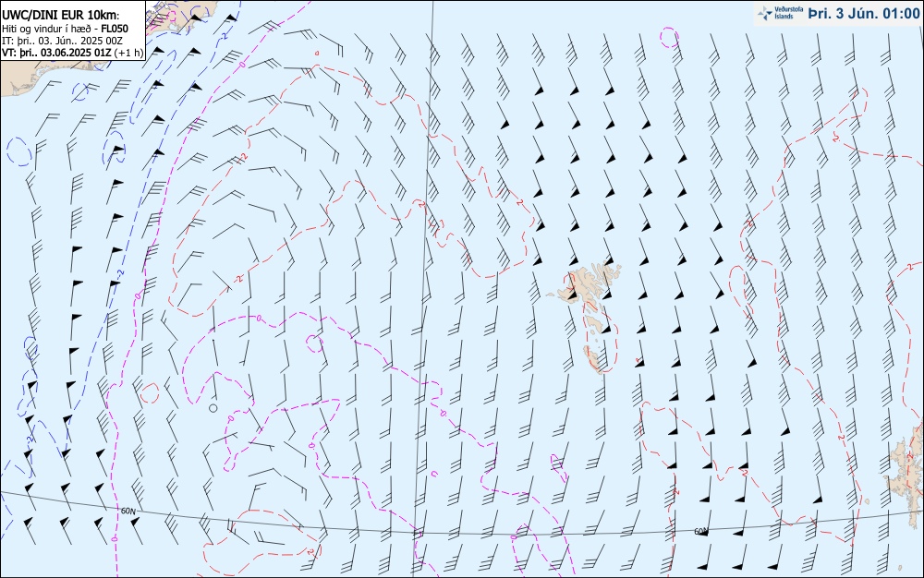Click the Veðurstofa Íslands logo
The width and height of the screenshot is (924, 578).
(x=780, y=13)
